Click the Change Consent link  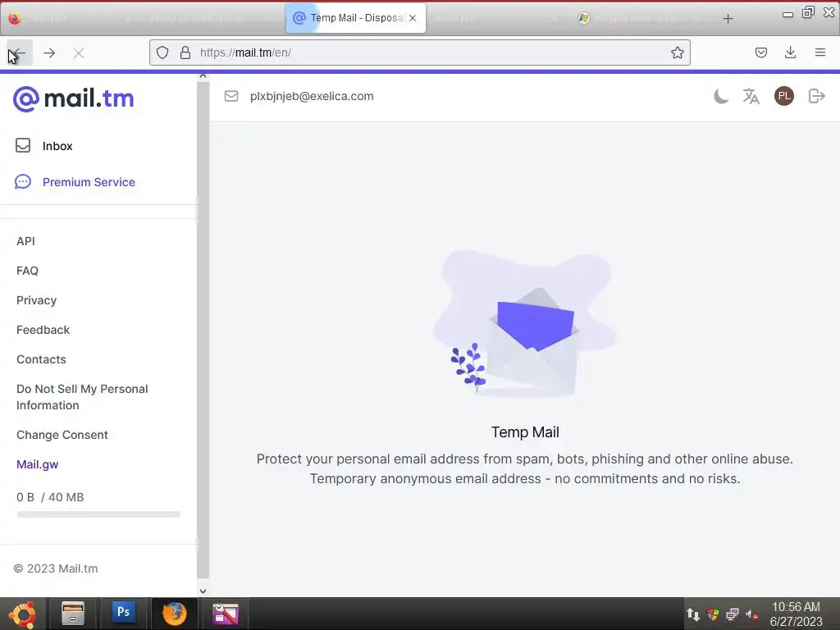62,435
